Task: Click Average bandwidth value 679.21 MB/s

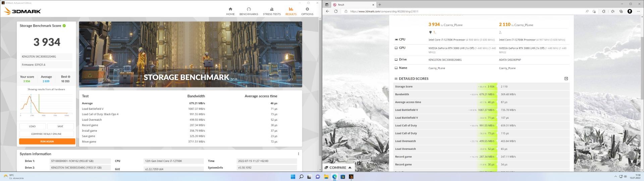Action: click(197, 103)
